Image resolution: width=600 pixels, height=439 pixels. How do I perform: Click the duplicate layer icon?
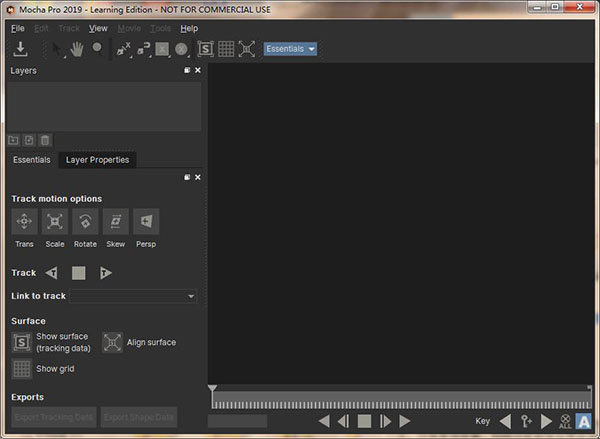coord(29,140)
